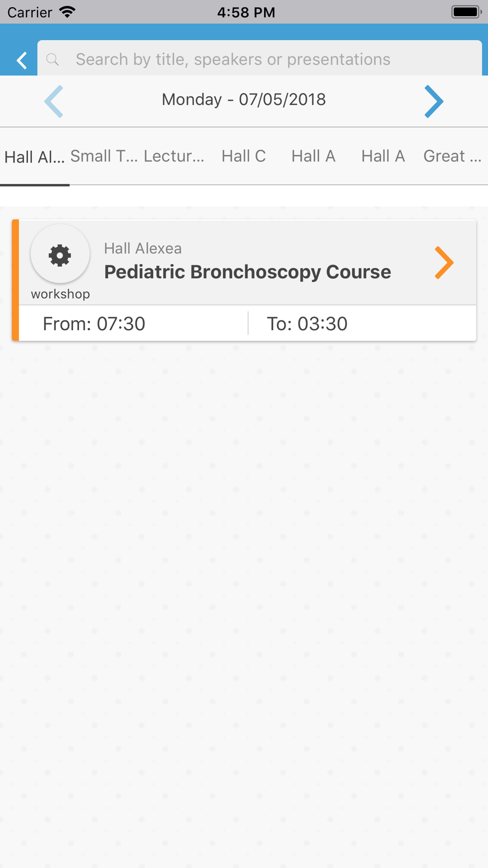488x868 pixels.
Task: Tap the Wi-Fi status icon
Action: [67, 12]
